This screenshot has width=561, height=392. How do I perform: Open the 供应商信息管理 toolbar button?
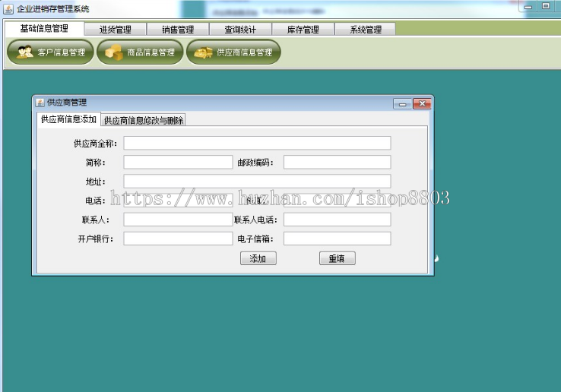click(x=233, y=52)
